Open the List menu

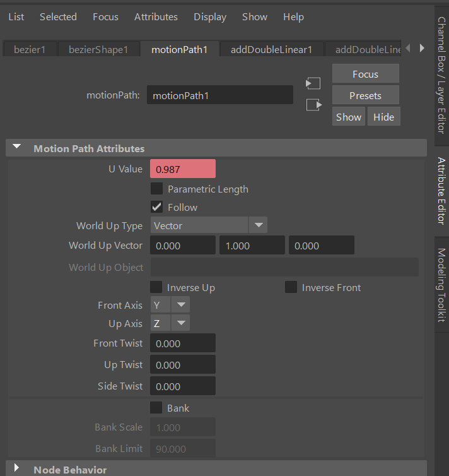tap(16, 17)
